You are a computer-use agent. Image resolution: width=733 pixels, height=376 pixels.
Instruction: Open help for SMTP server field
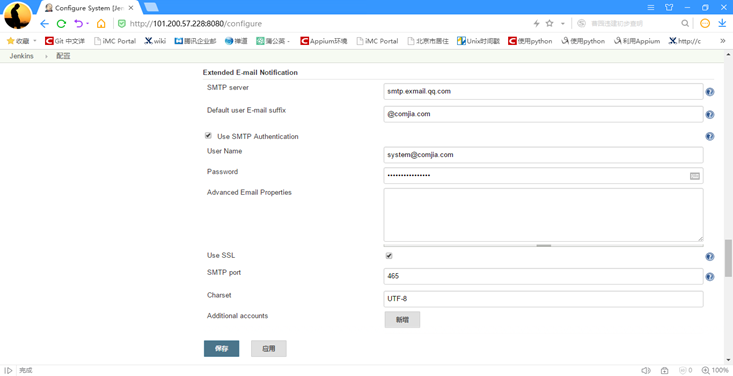tap(710, 92)
